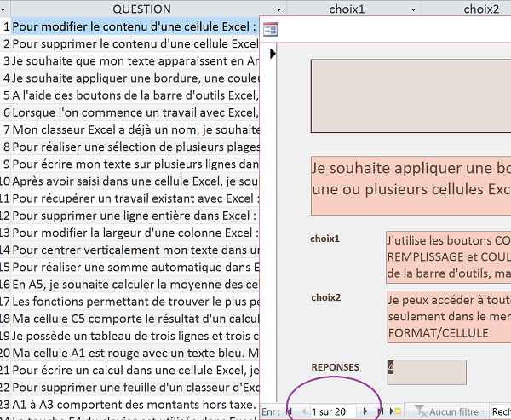Click the question text box starting Je souhaite appliquer

click(x=411, y=186)
